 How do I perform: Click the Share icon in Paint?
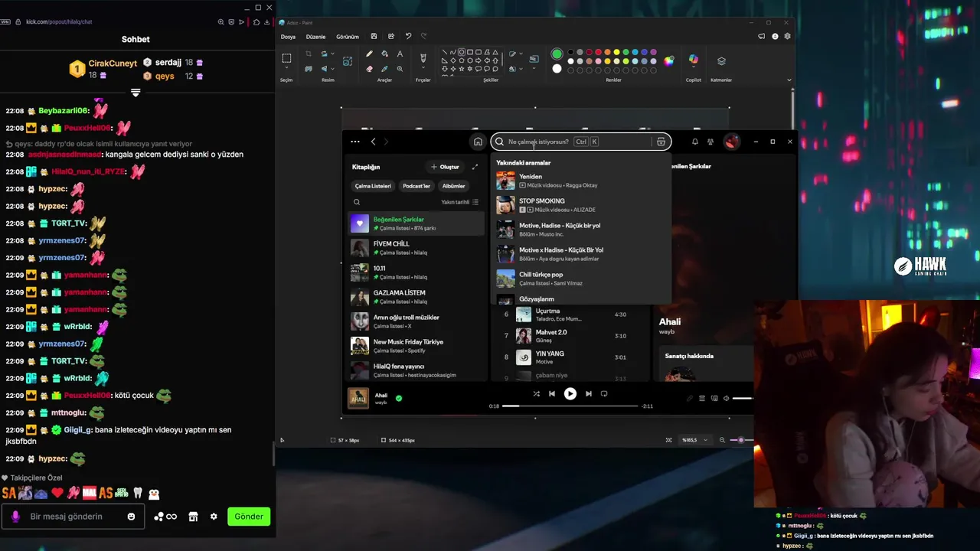click(391, 36)
